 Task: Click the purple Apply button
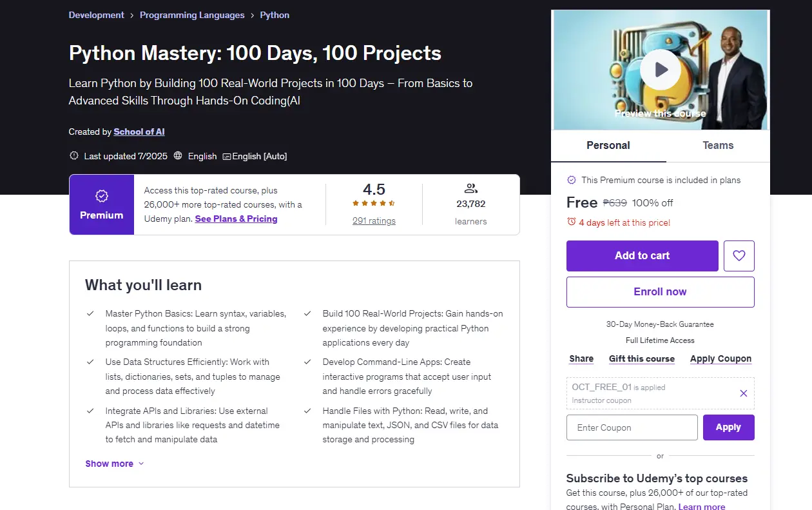(x=728, y=427)
